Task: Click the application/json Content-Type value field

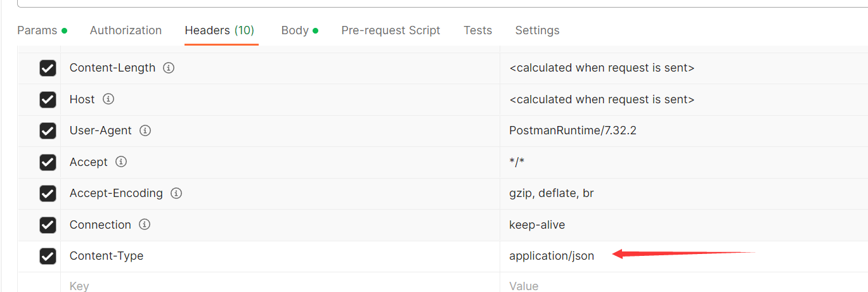Action: coord(552,256)
